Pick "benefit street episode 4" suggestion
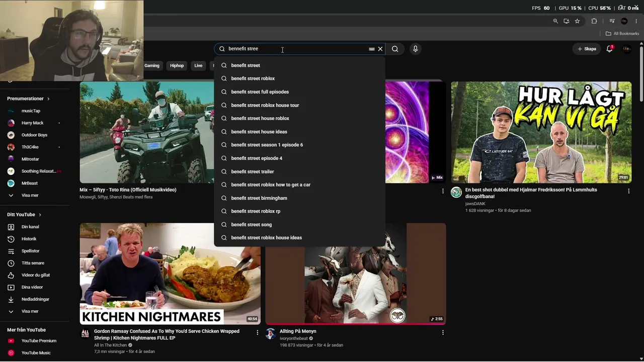Viewport: 644px width, 362px height. pos(300,158)
